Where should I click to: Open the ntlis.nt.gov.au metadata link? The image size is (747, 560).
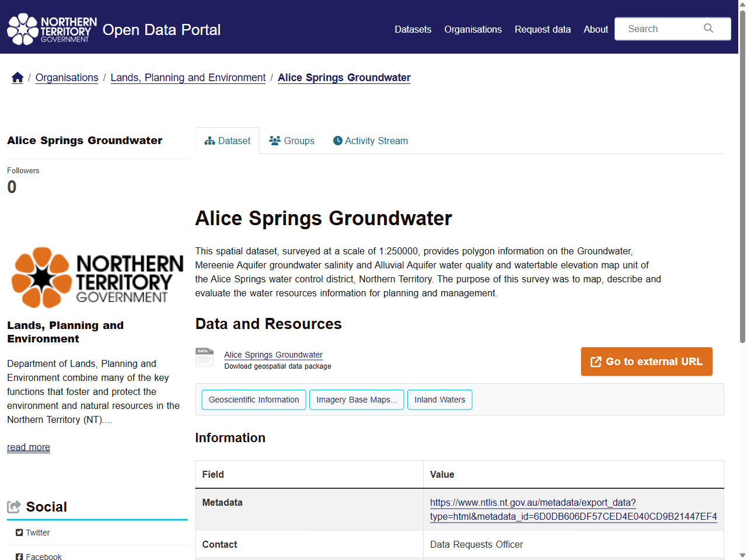(532, 502)
